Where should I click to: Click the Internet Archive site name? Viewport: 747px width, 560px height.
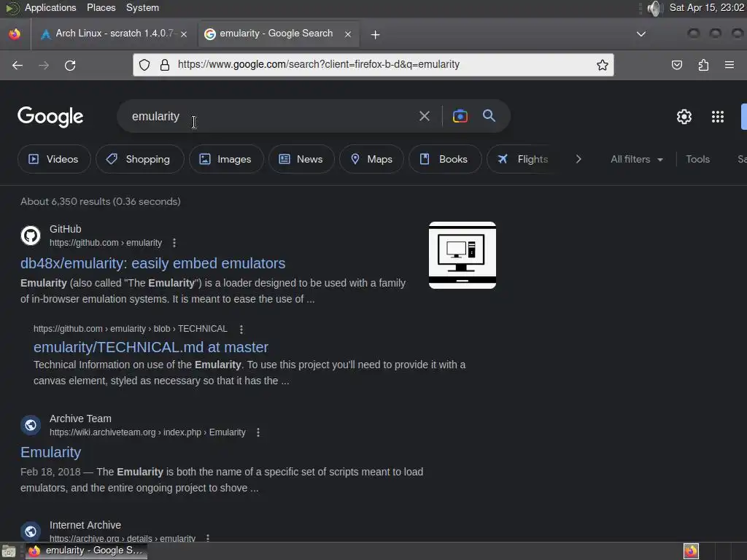tap(85, 525)
